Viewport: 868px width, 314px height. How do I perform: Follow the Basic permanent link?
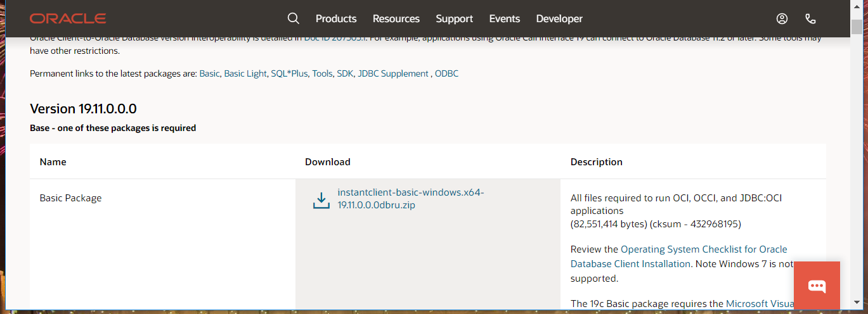(209, 73)
